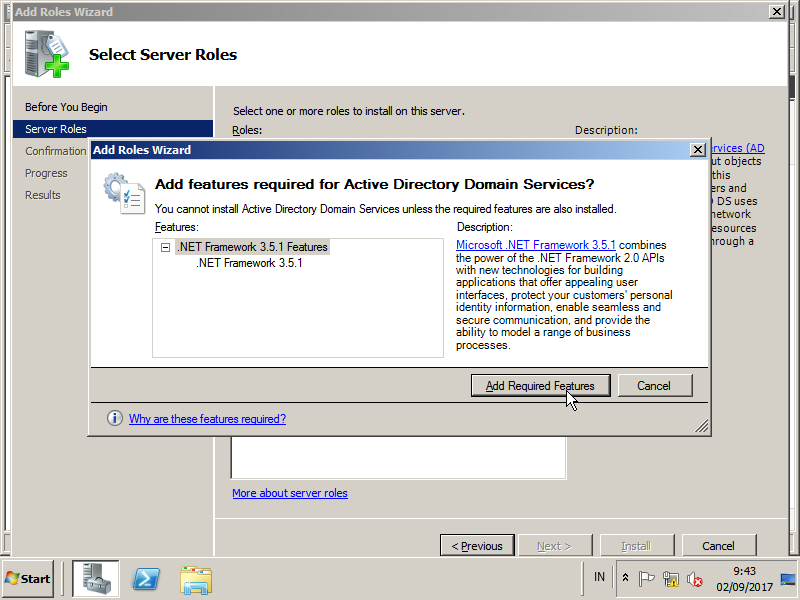Viewport: 800px width, 600px height.
Task: Click the muted volume tray icon
Action: pyautogui.click(x=694, y=579)
